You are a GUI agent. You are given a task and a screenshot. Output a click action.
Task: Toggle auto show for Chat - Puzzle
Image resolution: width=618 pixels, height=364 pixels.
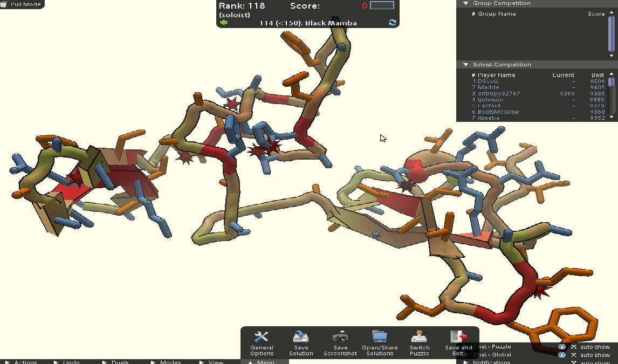coord(574,347)
